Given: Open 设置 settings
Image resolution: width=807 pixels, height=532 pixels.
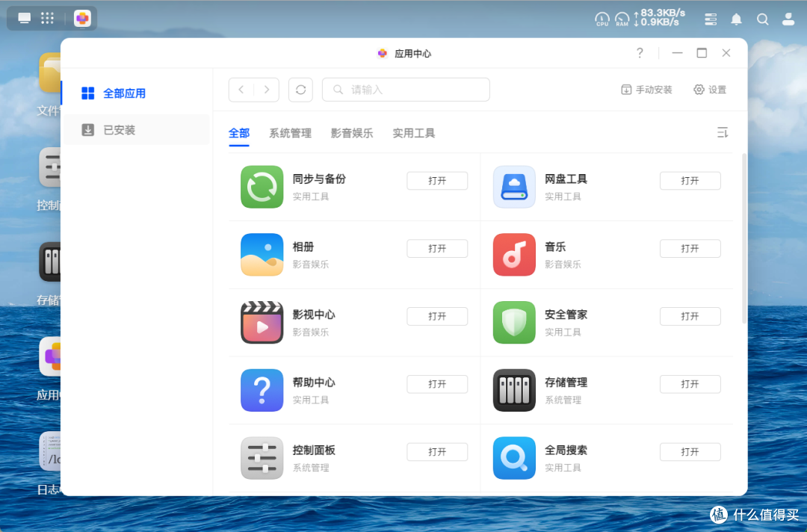Looking at the screenshot, I should tap(711, 90).
